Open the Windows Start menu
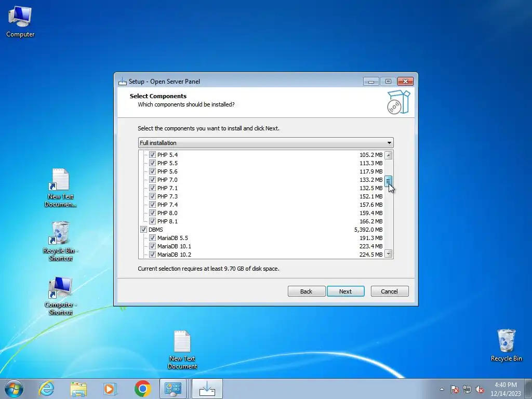This screenshot has height=399, width=532. [x=14, y=389]
